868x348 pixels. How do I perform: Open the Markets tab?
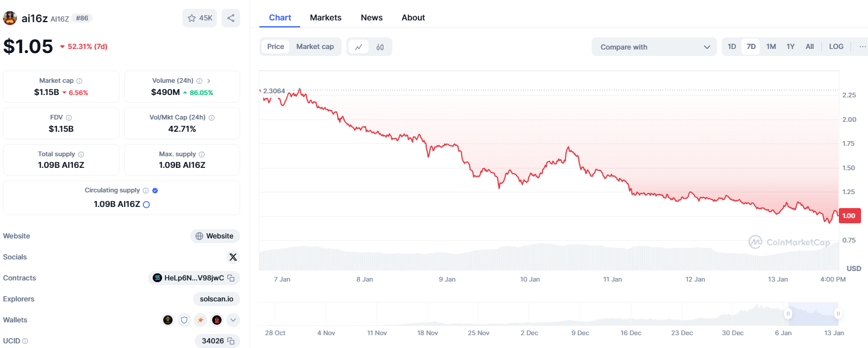[326, 17]
